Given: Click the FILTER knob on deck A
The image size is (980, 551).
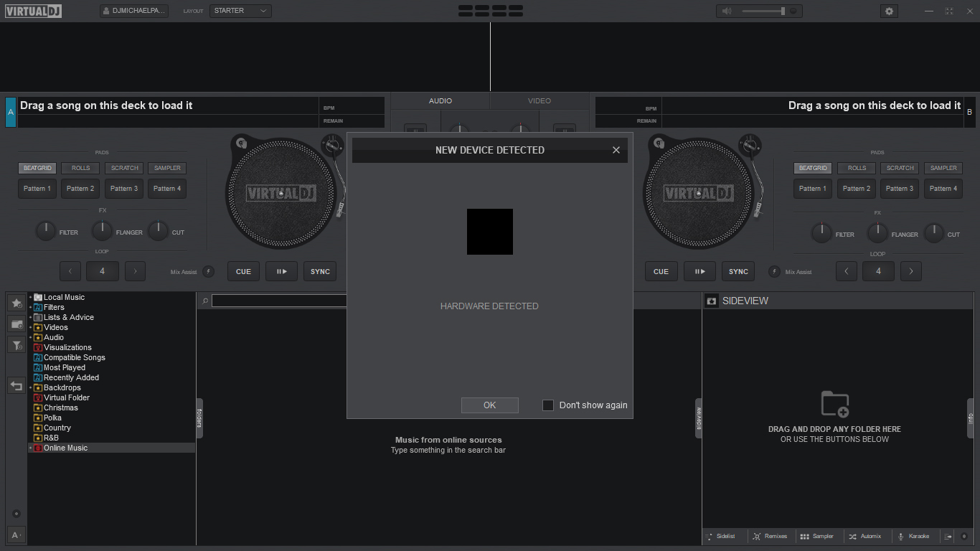Looking at the screenshot, I should [x=46, y=231].
